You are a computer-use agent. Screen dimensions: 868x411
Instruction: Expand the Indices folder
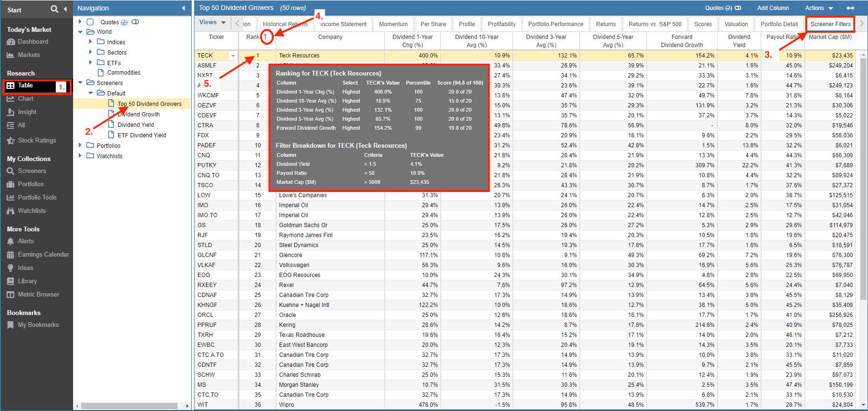[90, 42]
